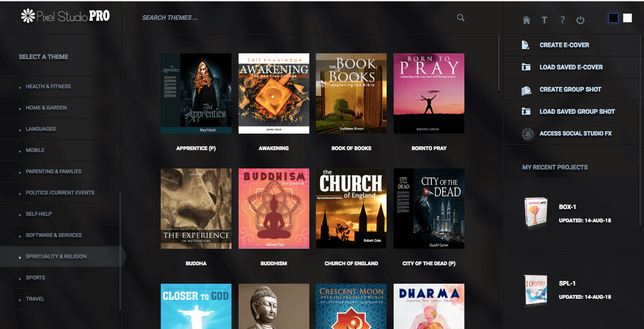This screenshot has width=644, height=329.
Task: Click Load Saved Group Shot link
Action: pos(577,111)
